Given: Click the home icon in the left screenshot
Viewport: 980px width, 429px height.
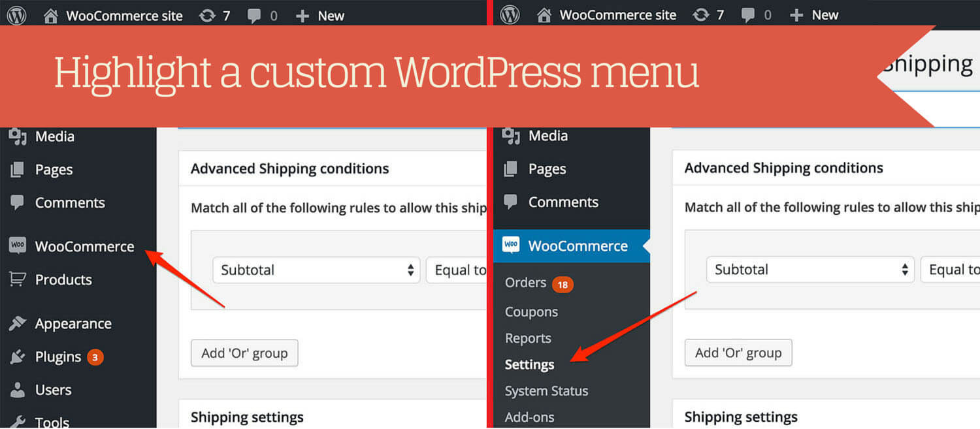Looking at the screenshot, I should click(x=51, y=16).
